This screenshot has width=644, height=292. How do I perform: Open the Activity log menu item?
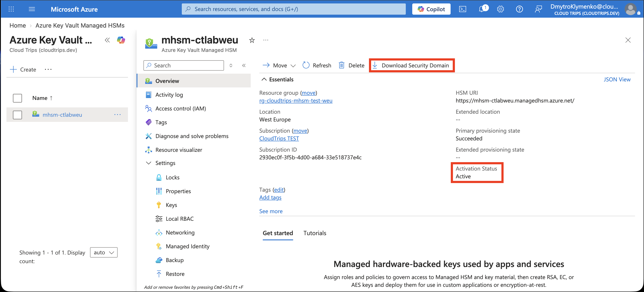point(169,95)
